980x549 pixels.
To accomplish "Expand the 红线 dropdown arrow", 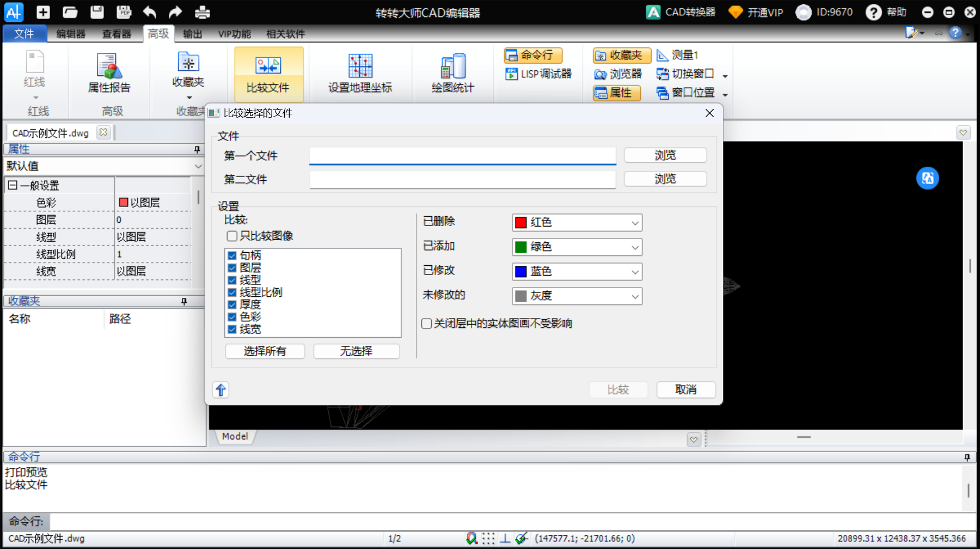I will 36,98.
